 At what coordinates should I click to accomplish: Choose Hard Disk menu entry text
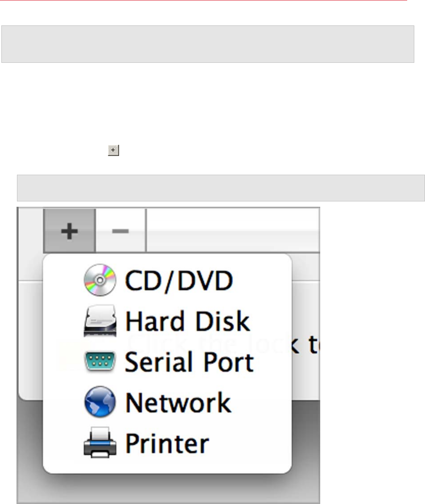pos(188,321)
